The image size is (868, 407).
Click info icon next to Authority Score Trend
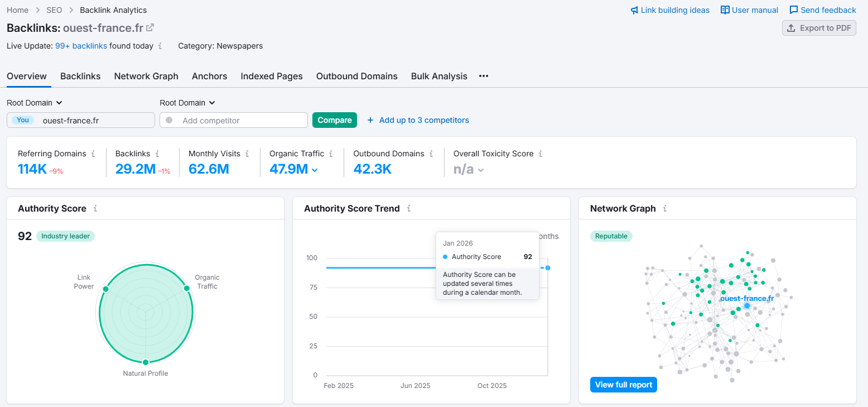[409, 208]
